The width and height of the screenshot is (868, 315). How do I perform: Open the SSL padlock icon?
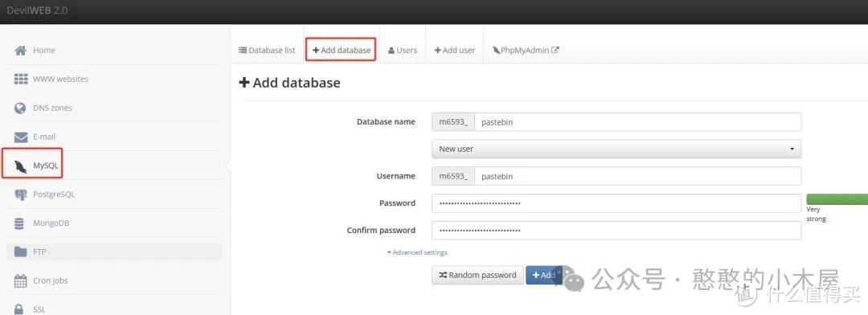(x=19, y=309)
